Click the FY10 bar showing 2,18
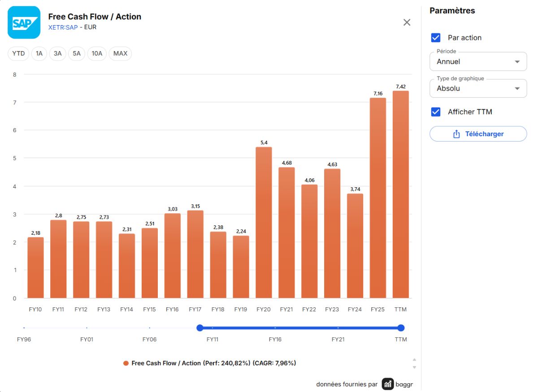The width and height of the screenshot is (538, 392). click(35, 268)
